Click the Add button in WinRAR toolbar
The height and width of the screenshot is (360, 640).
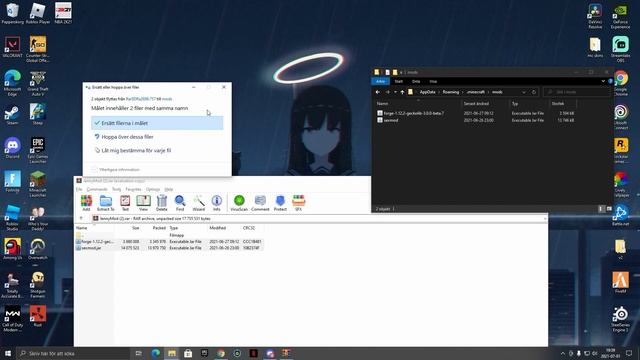[86, 202]
